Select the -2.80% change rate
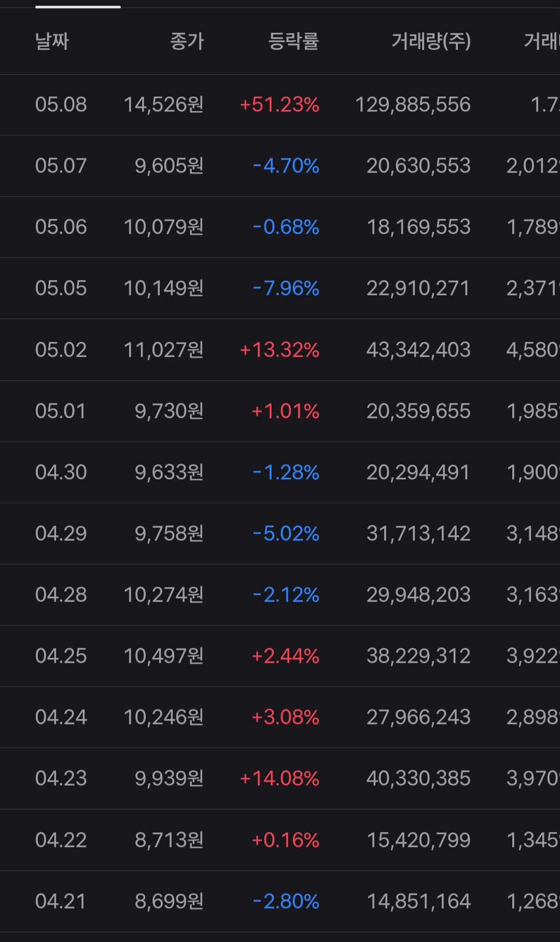Image resolution: width=560 pixels, height=942 pixels. pos(286,901)
